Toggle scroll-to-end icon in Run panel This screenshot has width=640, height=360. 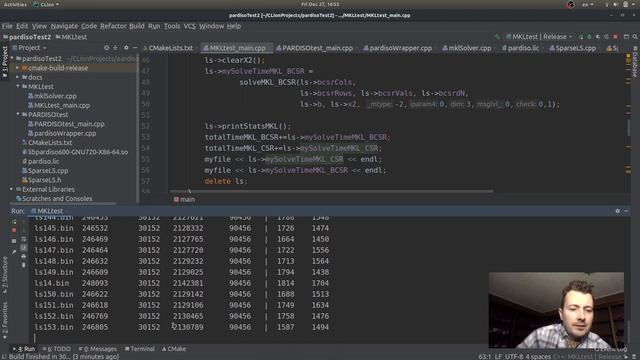click(24, 248)
